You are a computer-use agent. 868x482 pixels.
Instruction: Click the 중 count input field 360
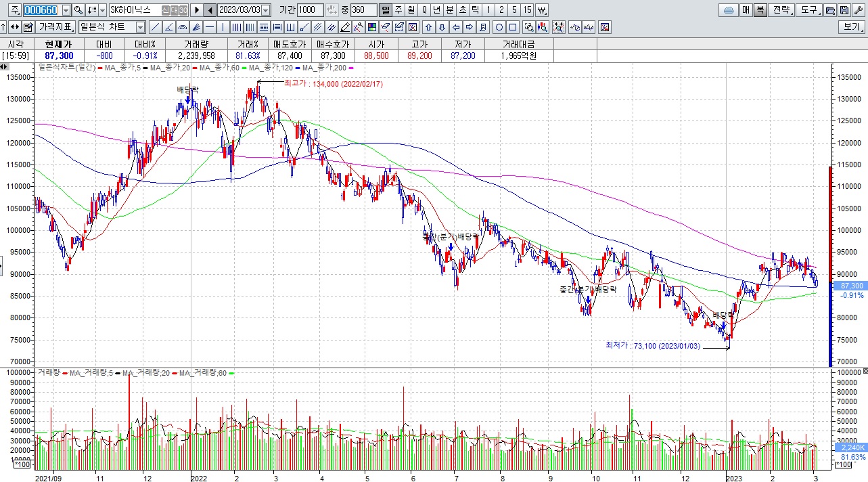point(364,10)
